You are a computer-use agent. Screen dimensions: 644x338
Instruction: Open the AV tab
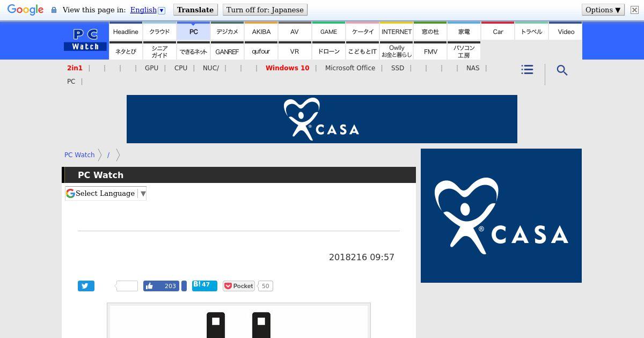295,32
